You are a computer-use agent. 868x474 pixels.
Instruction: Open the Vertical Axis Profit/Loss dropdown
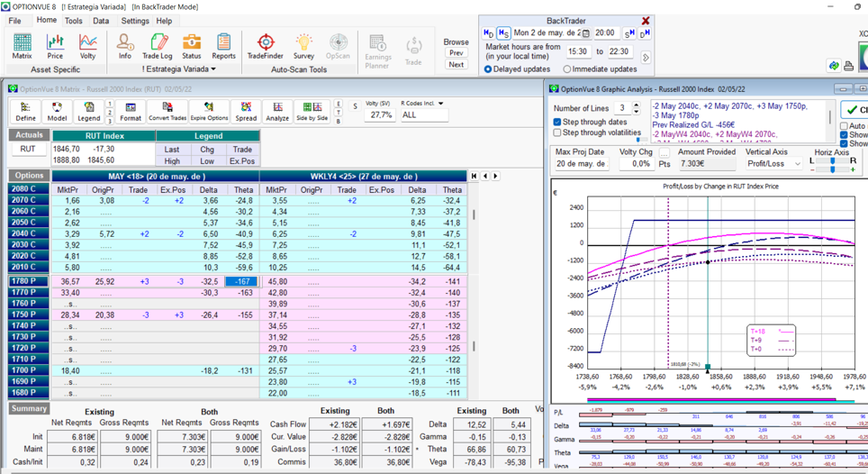click(797, 164)
